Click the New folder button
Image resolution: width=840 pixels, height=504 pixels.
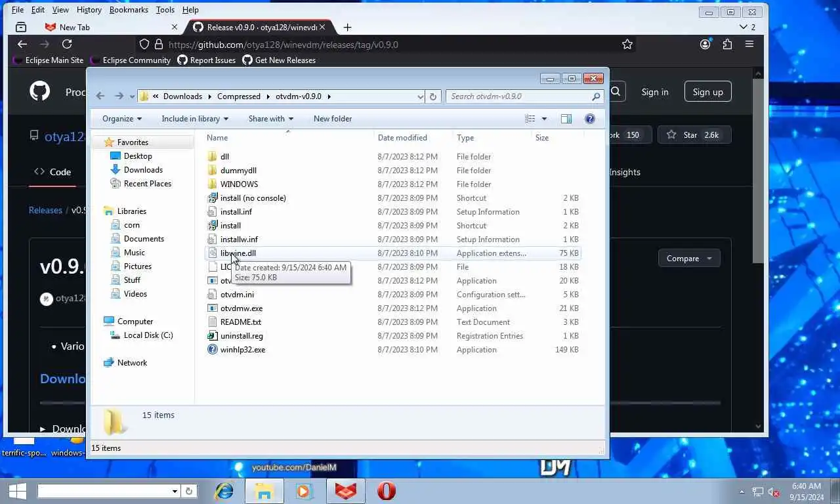pos(333,119)
